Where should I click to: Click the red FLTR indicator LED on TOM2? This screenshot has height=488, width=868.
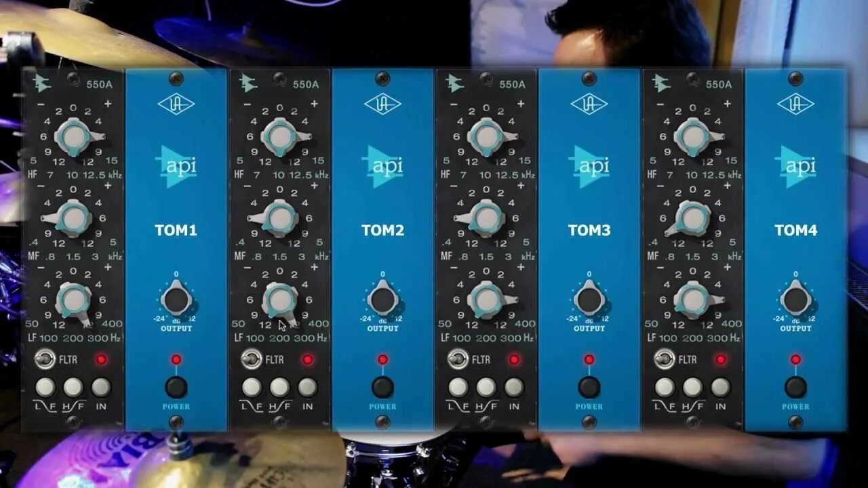(307, 359)
